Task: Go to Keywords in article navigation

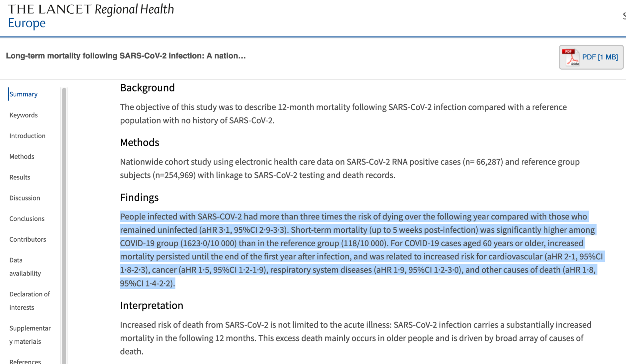Action: 24,115
